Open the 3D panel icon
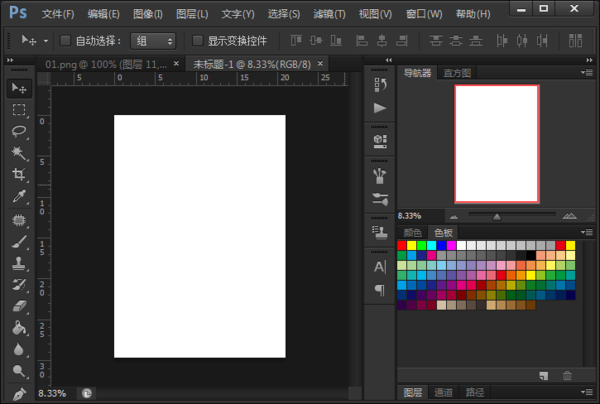The image size is (600, 404). tap(380, 142)
